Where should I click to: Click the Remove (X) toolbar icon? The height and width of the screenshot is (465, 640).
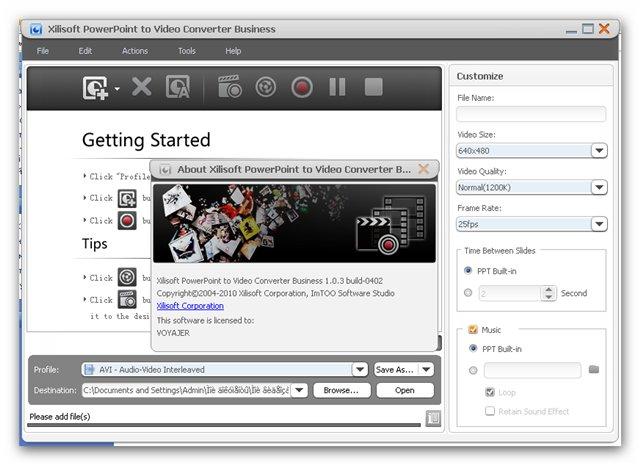tap(142, 87)
